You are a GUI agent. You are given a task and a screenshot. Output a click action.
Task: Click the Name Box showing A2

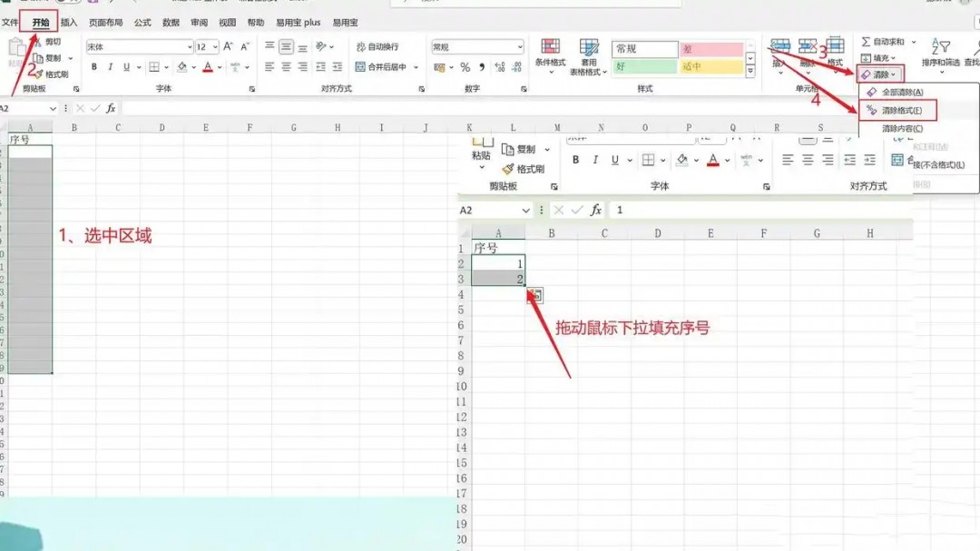23,107
